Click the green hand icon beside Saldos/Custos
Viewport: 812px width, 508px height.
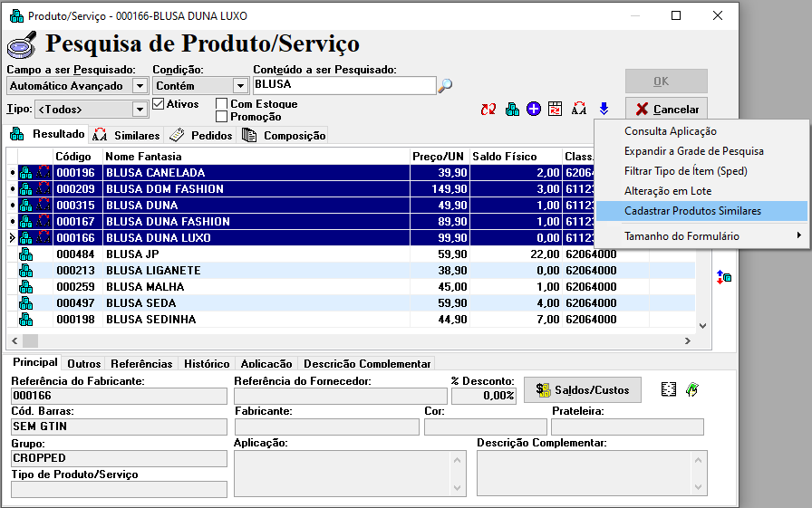point(692,389)
